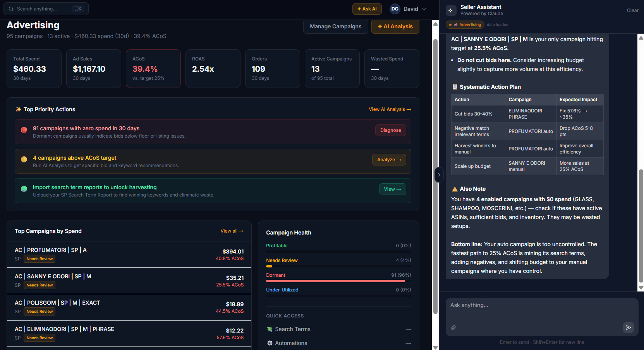Click the 91 campaigns with zero spend heading
Screen dimensions: 644x350
coord(86,128)
